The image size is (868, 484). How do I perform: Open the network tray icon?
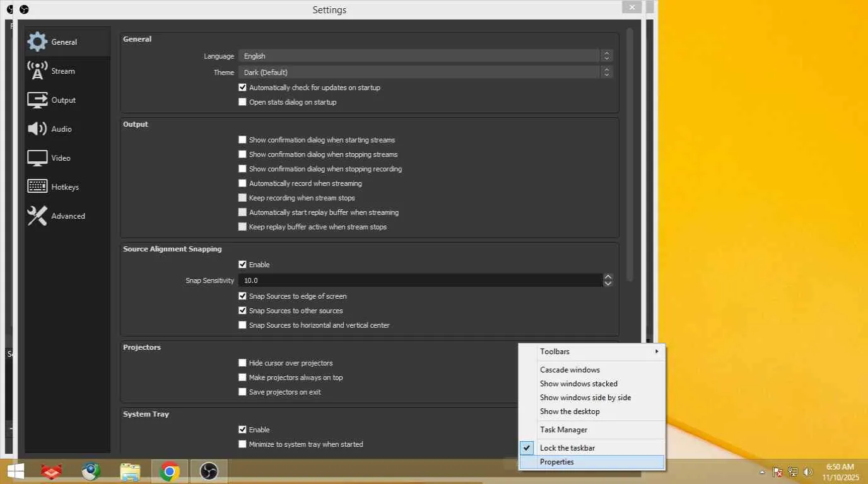(x=793, y=472)
